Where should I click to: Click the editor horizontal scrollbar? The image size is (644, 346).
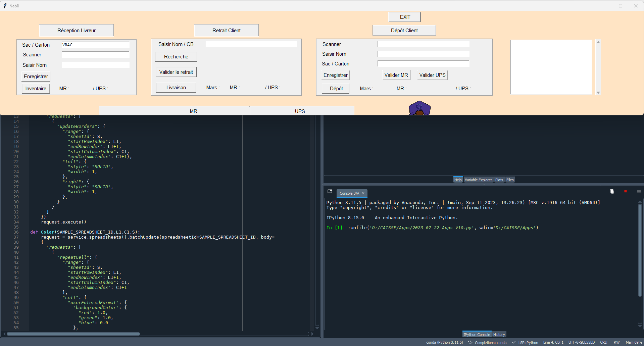coord(73,334)
